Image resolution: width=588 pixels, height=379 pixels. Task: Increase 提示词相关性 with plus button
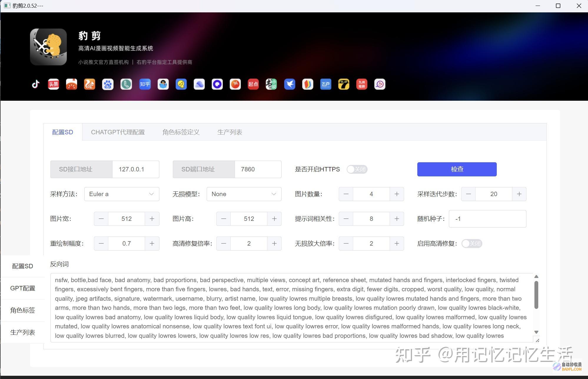tap(397, 219)
